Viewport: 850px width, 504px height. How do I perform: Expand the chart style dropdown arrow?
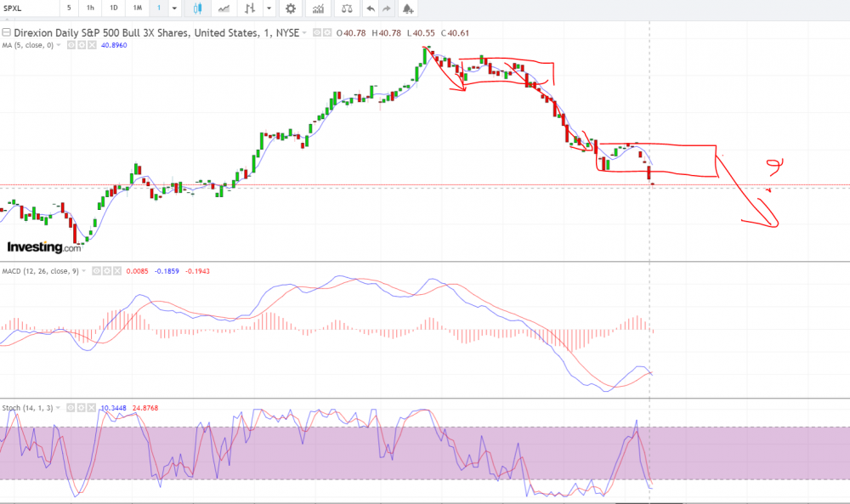[269, 8]
